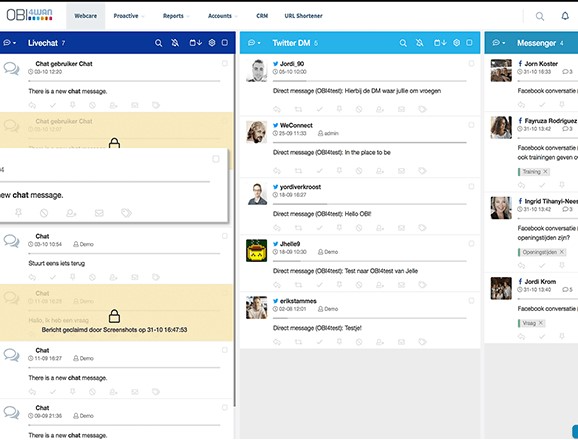Screen dimensions: 578x440
Task: Expand the Accounts menu dropdown
Action: tap(223, 16)
